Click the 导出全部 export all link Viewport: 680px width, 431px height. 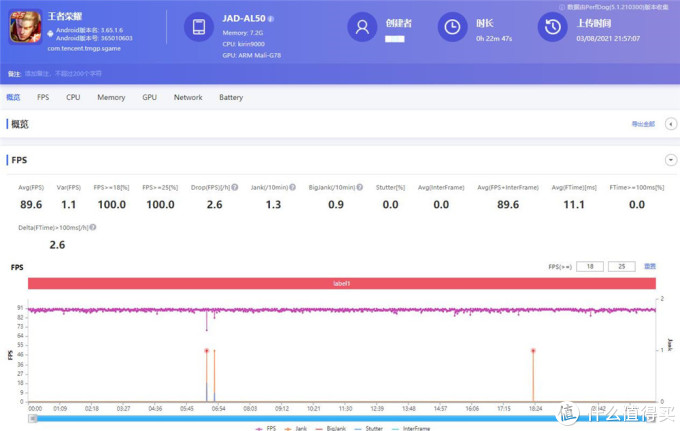click(643, 124)
